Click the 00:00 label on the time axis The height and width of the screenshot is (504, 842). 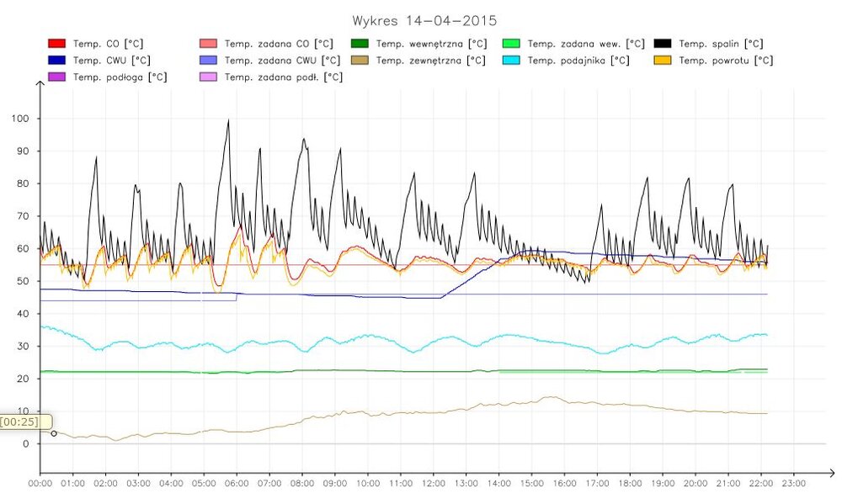click(40, 484)
